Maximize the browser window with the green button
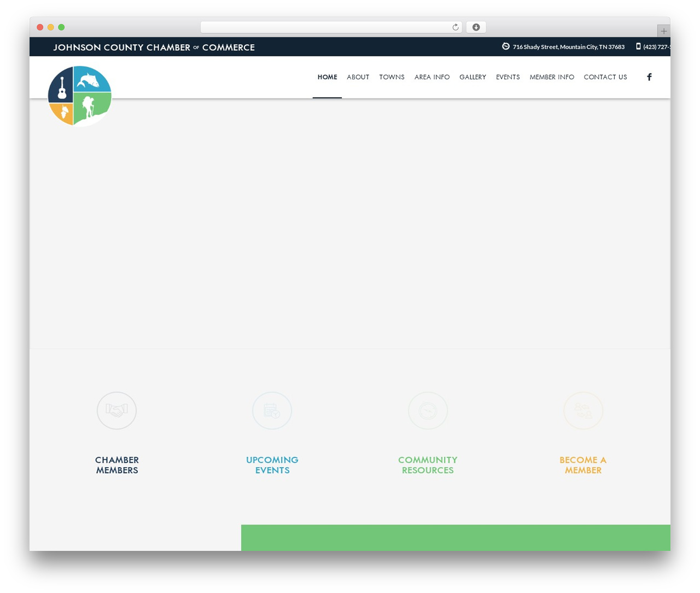The width and height of the screenshot is (700, 593). click(61, 27)
